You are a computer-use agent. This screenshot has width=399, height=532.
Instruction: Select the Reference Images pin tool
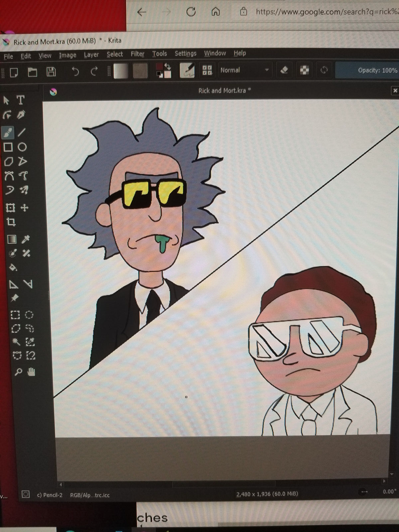(14, 298)
